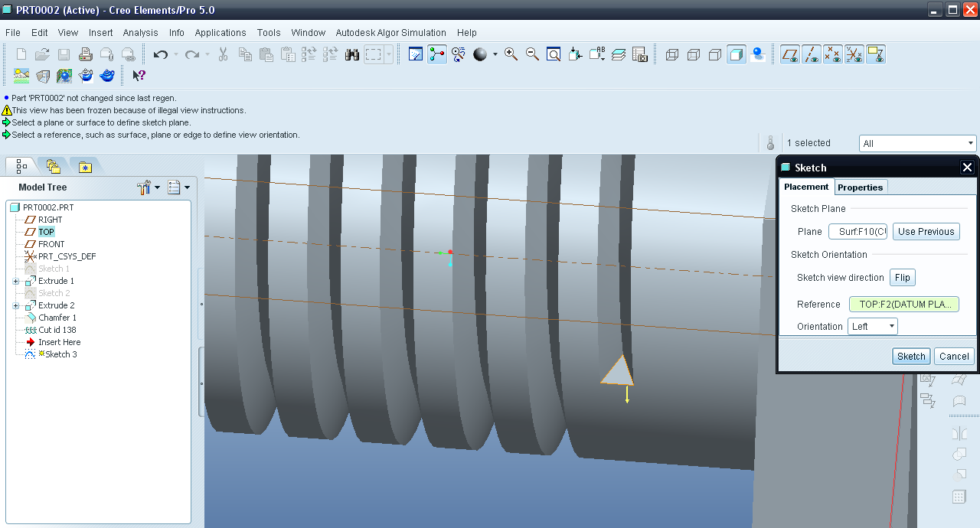Open the Find binoculars tool
This screenshot has height=528, width=980.
pyautogui.click(x=352, y=54)
